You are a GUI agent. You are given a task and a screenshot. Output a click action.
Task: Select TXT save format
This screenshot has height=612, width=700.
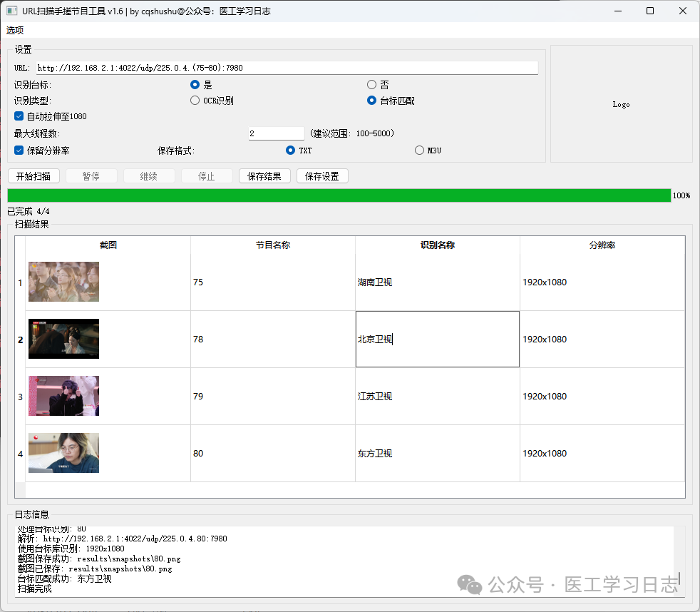[x=290, y=151]
